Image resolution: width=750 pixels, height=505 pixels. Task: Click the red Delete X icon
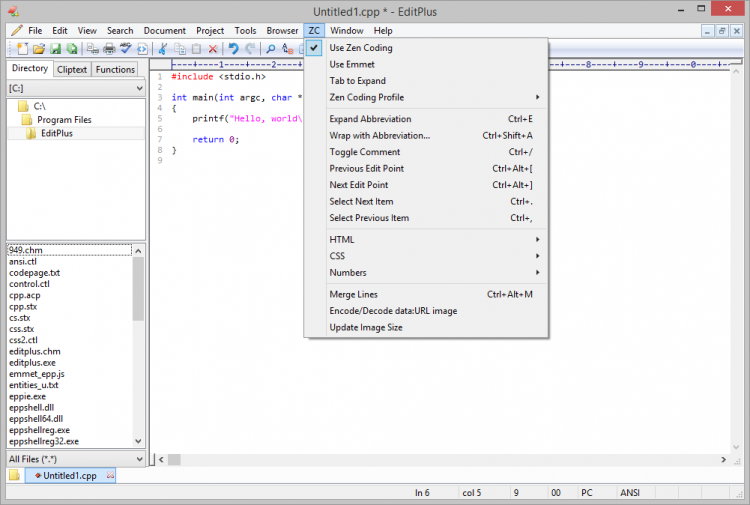pyautogui.click(x=212, y=48)
